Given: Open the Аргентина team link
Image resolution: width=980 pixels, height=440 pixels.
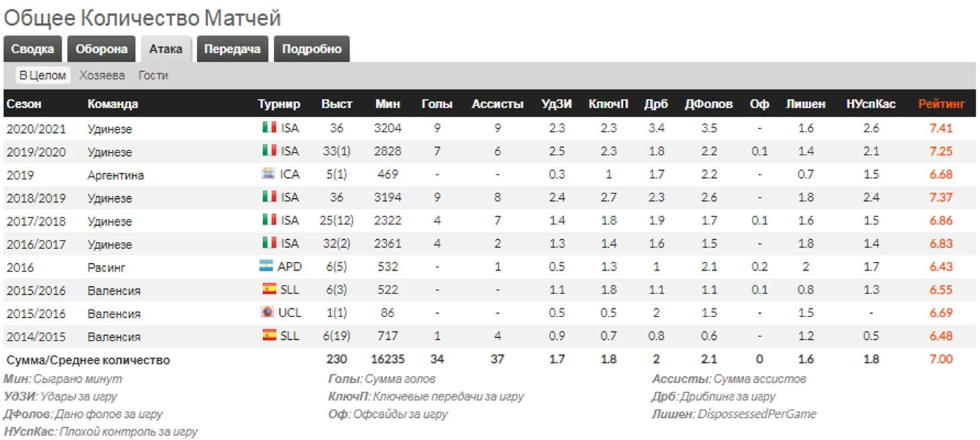Looking at the screenshot, I should click(115, 175).
